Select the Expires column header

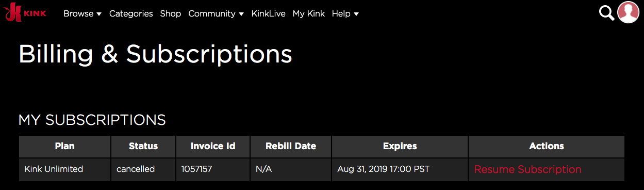point(400,147)
